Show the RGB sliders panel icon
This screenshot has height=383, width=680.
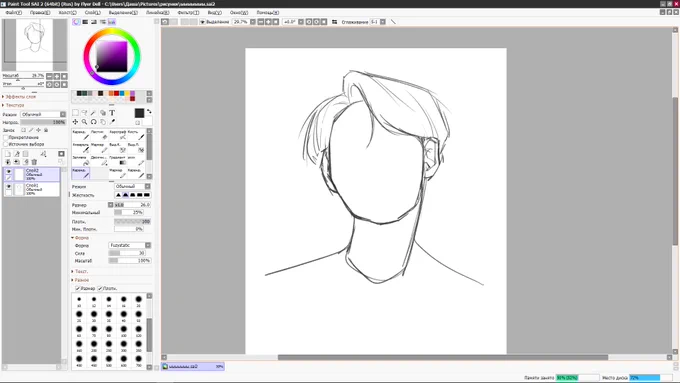click(x=85, y=22)
